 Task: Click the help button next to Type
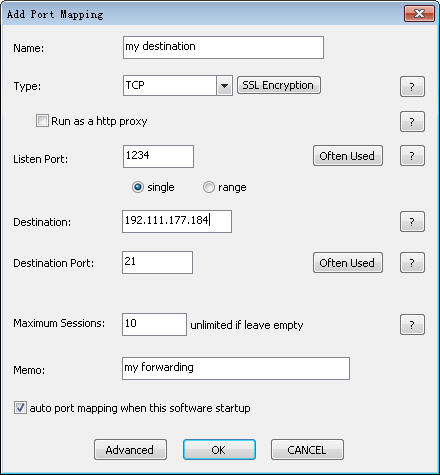tap(412, 87)
